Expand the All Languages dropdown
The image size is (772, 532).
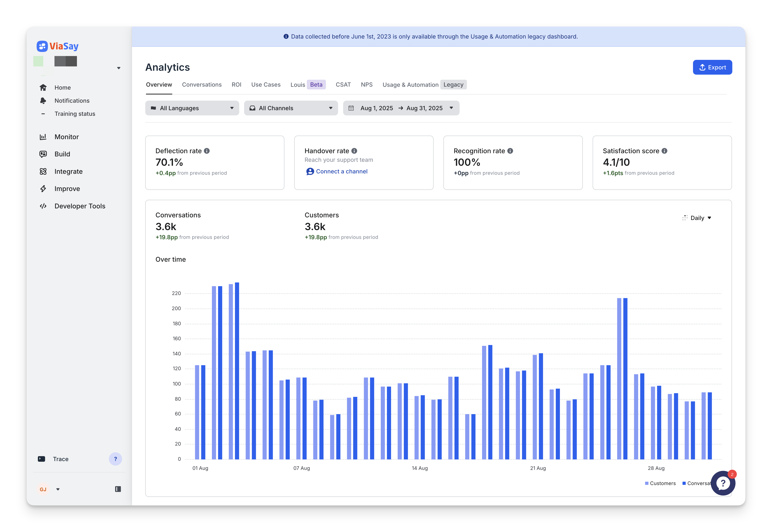tap(192, 108)
